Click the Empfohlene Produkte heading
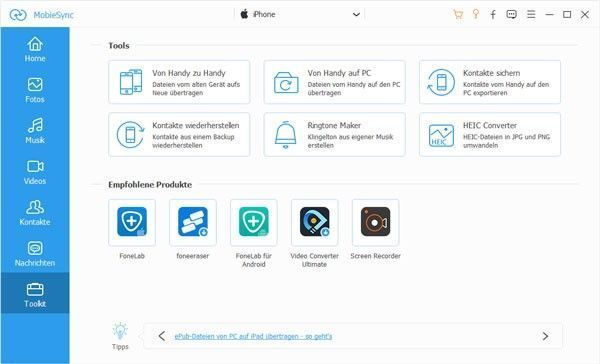Viewport: 600px width, 364px height. pos(150,184)
